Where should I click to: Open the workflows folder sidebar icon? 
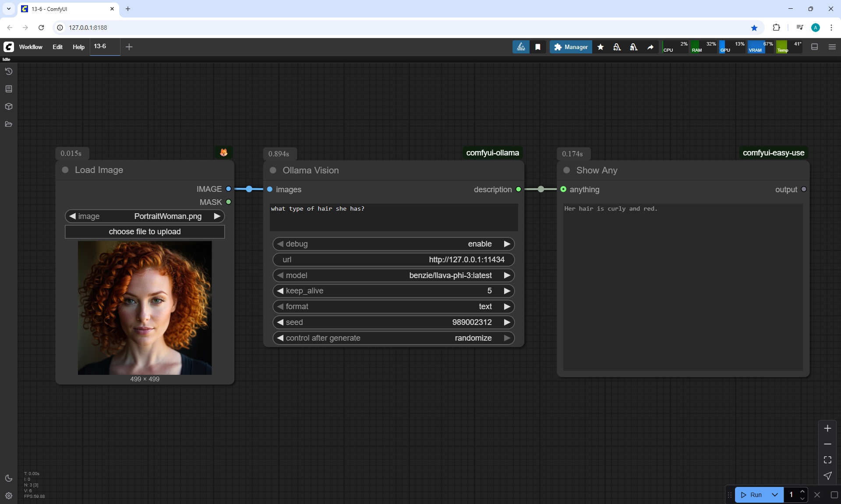tap(9, 124)
